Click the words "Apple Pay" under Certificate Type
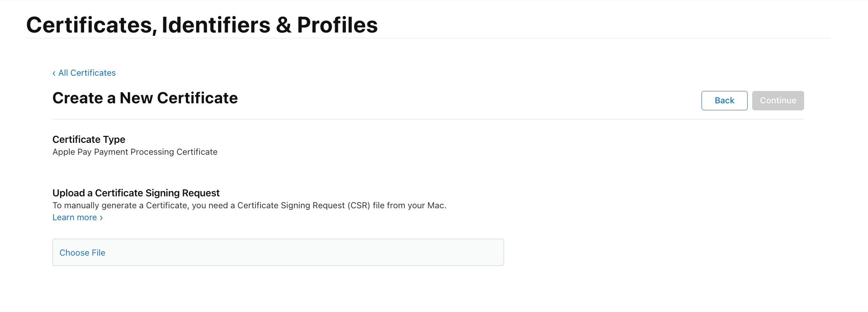Image resolution: width=868 pixels, height=312 pixels. 72,152
